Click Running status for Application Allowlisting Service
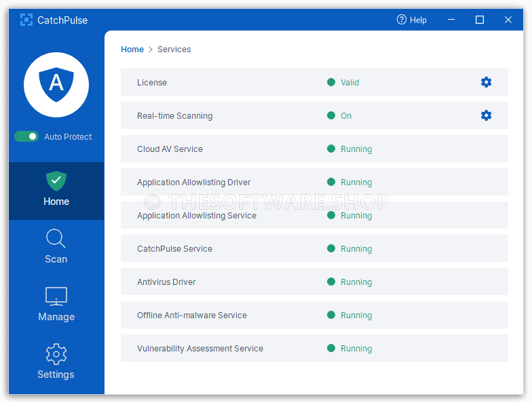Image resolution: width=532 pixels, height=403 pixels. [x=356, y=216]
